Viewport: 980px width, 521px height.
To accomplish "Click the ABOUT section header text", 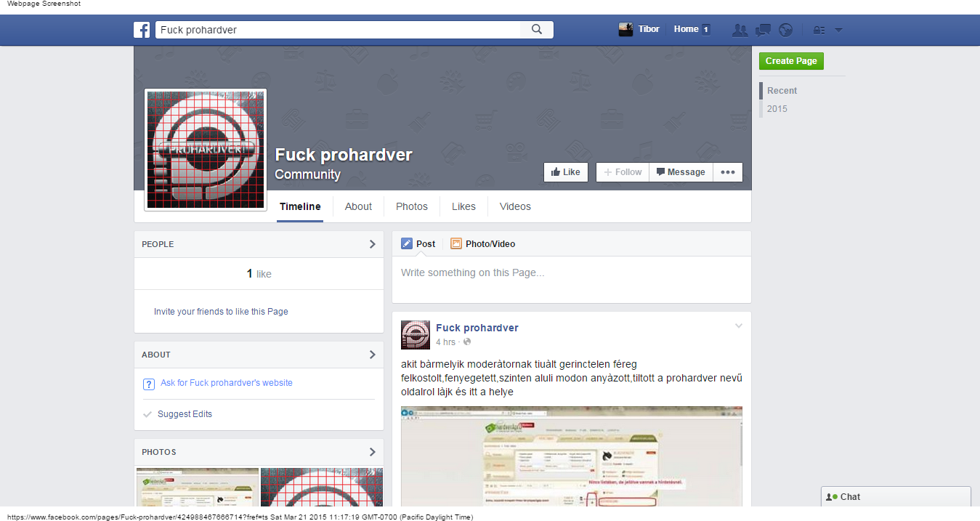I will [156, 355].
